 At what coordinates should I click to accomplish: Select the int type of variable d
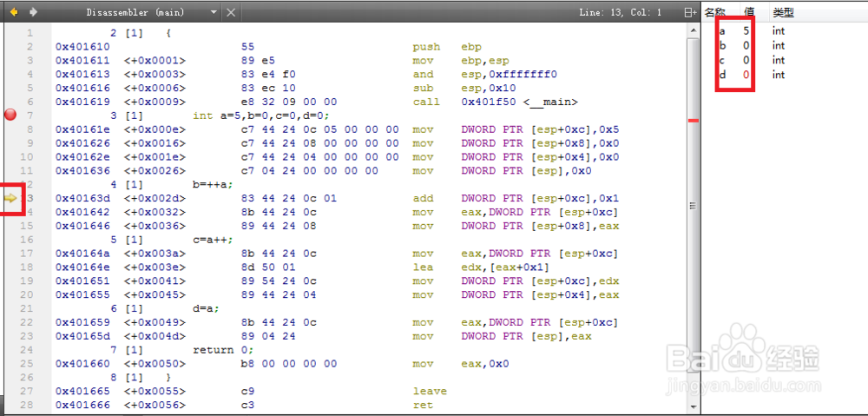779,74
